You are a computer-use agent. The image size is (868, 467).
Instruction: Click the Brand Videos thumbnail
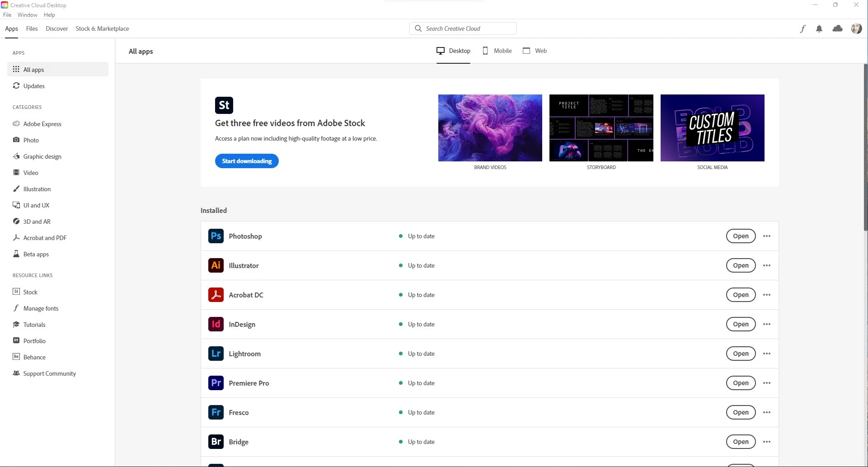tap(490, 128)
